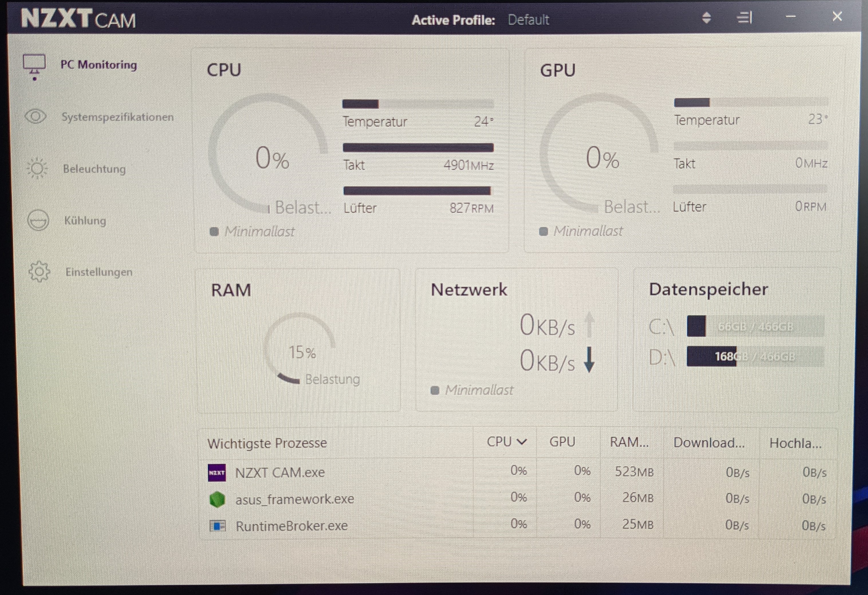Click the C:\ drive usage bar
Image resolution: width=868 pixels, height=595 pixels.
[x=755, y=326]
